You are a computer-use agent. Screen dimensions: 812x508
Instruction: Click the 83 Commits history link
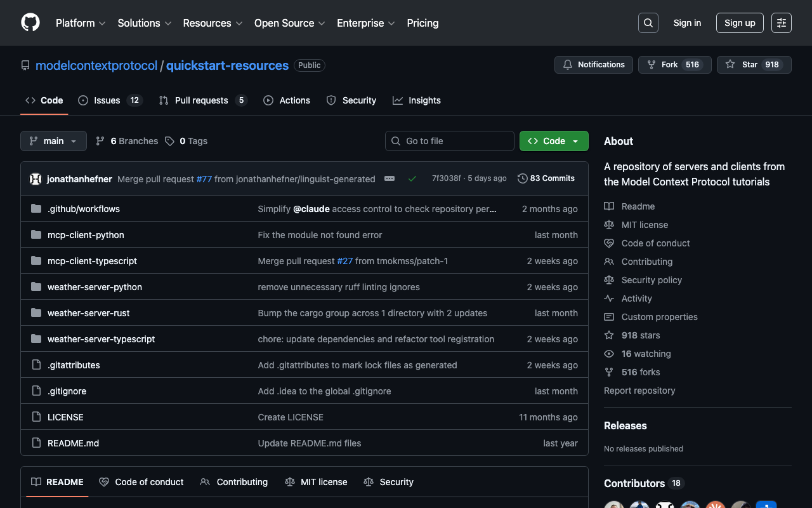click(x=546, y=178)
